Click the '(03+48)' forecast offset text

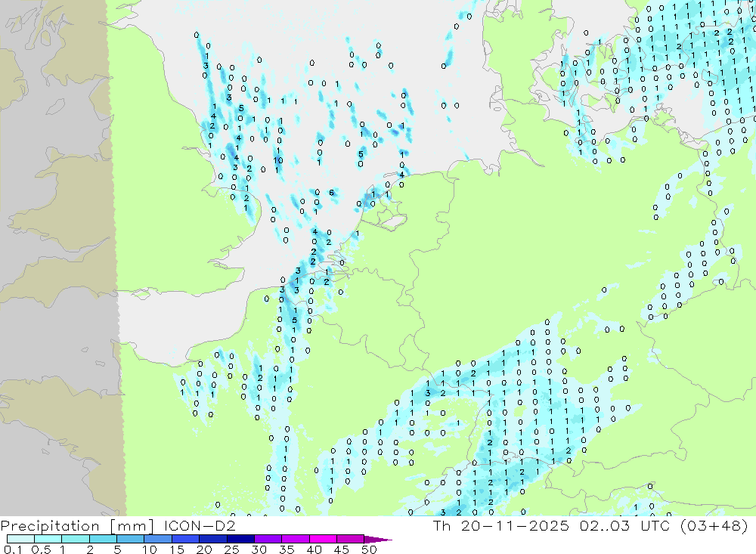[714, 525]
